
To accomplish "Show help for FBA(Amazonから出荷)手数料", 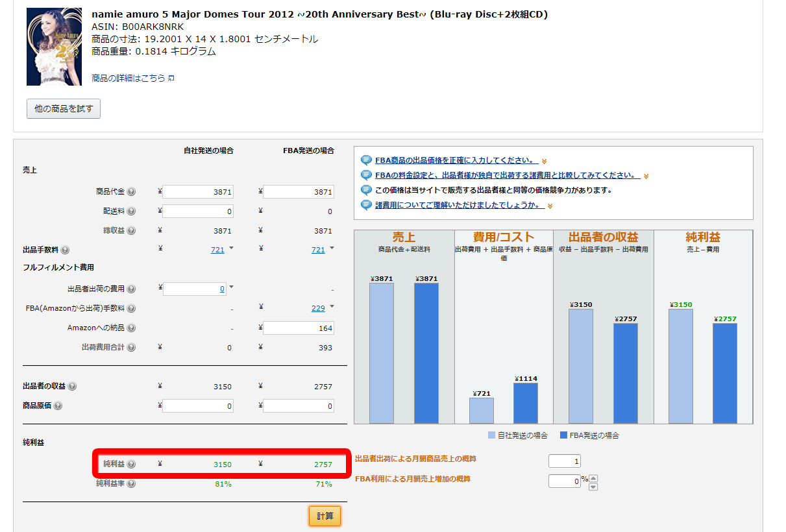I will pyautogui.click(x=131, y=309).
